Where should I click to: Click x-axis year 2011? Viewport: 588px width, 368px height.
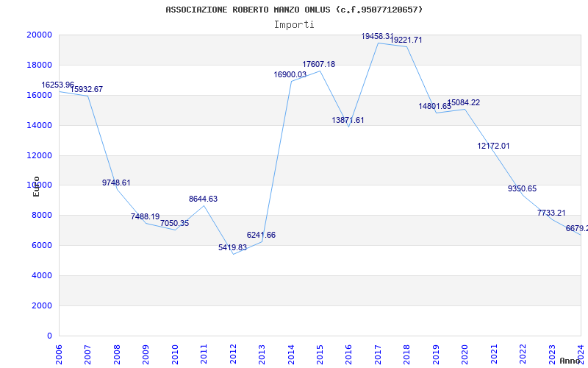204,354
